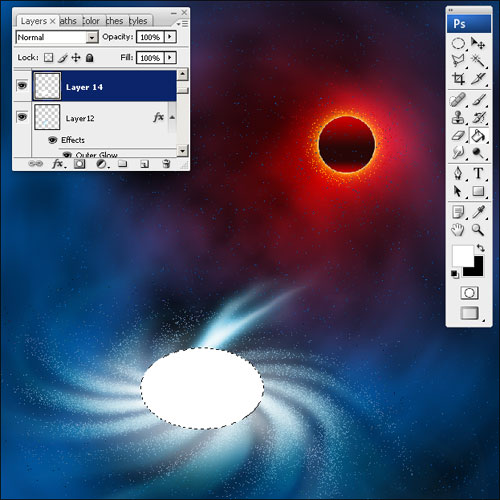Open the add layer style fx menu

58,164
